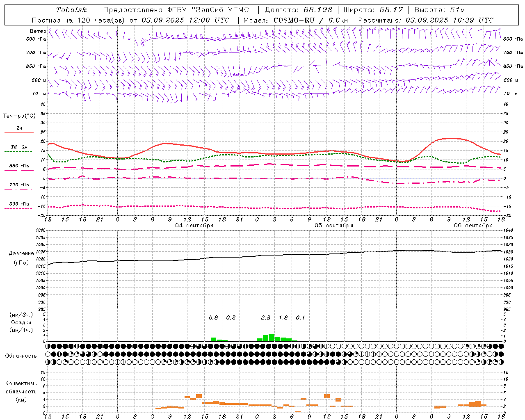
Task: Click the 3-hour precipitation value '1.8'
Action: click(x=283, y=318)
